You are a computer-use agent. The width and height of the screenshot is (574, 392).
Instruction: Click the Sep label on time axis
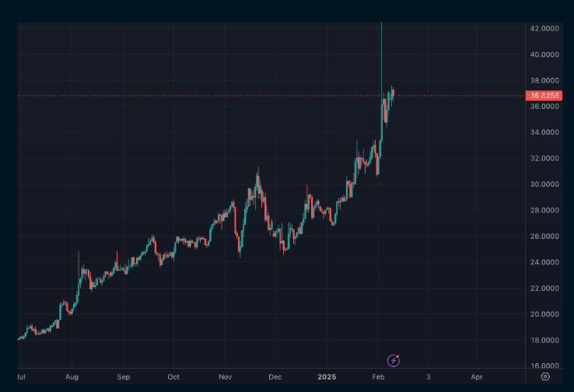coord(124,376)
